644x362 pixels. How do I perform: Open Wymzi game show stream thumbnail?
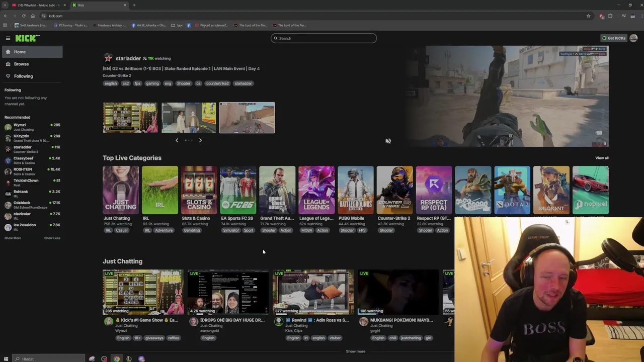143,292
